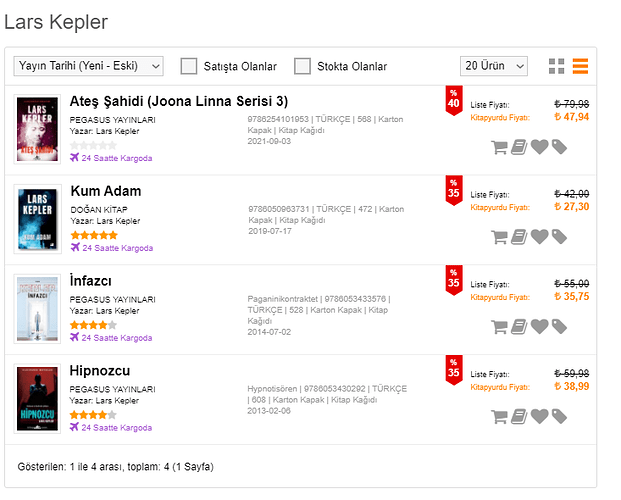Image resolution: width=621 pixels, height=500 pixels.
Task: Switch to list view layout
Action: [x=581, y=66]
